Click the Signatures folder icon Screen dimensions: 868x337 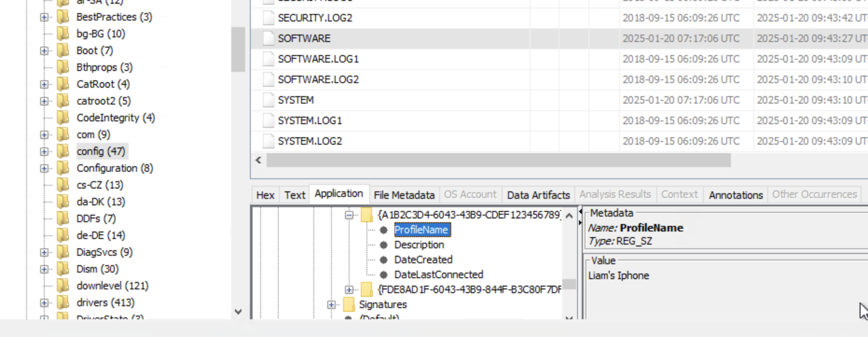point(349,304)
